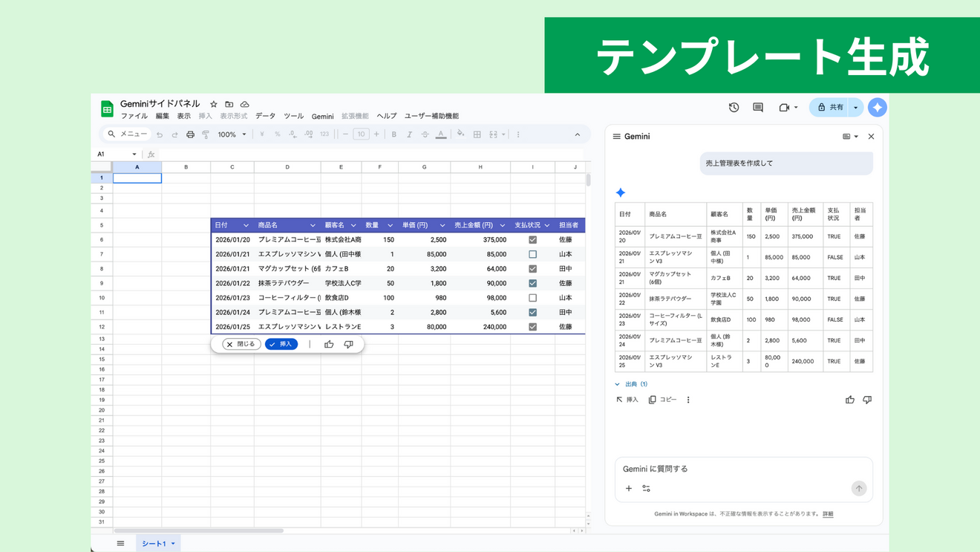Apply bold formatting
Viewport: 980px width, 552px height.
(x=393, y=134)
